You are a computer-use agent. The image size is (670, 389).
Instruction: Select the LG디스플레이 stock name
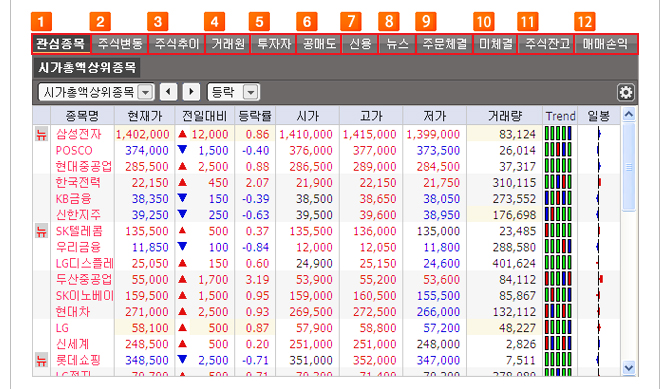tap(85, 263)
